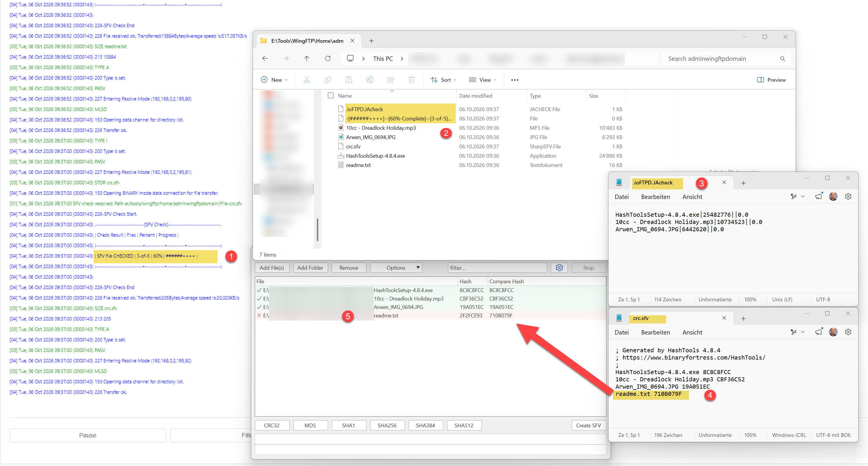This screenshot has height=466, width=868.
Task: Click the Add Folder button
Action: [310, 268]
